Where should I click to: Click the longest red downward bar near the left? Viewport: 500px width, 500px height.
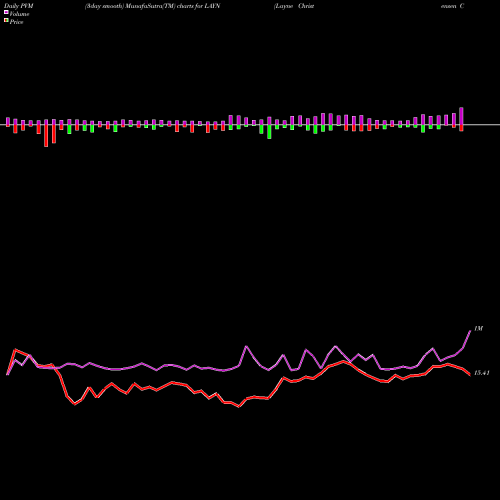coord(46,136)
